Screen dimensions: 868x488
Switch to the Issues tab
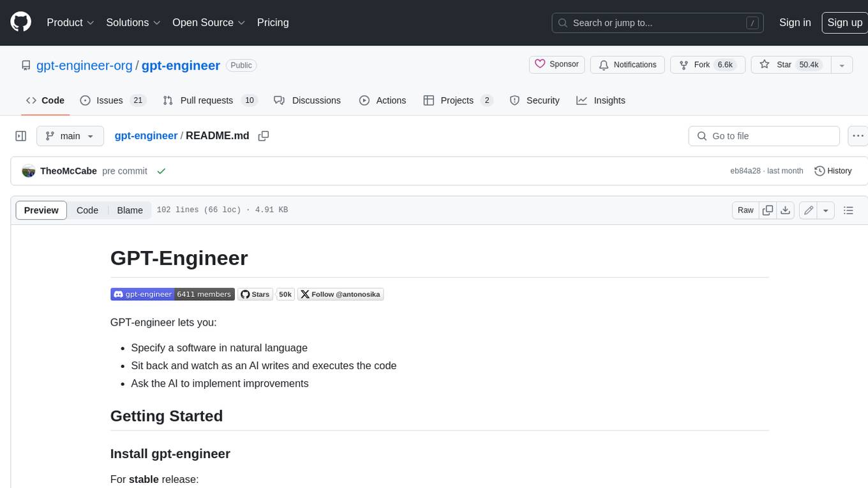(113, 100)
